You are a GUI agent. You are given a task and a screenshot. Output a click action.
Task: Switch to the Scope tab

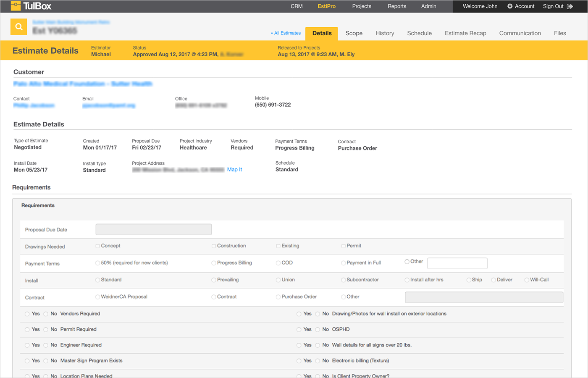[x=354, y=33]
